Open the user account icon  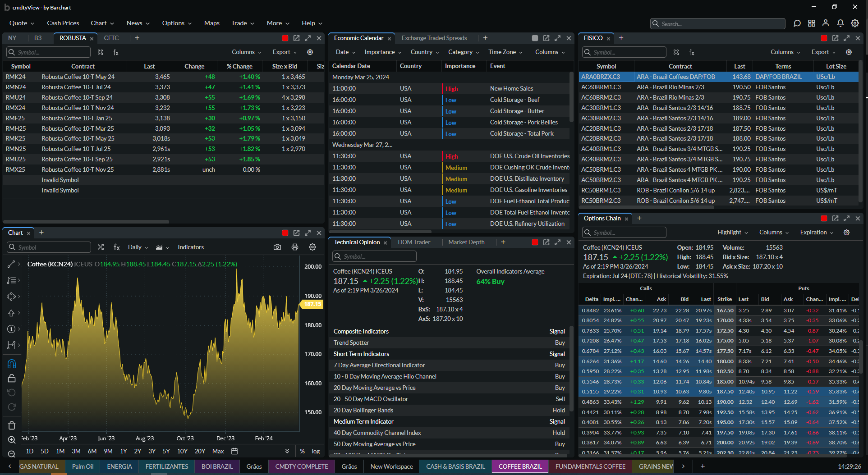coord(826,23)
